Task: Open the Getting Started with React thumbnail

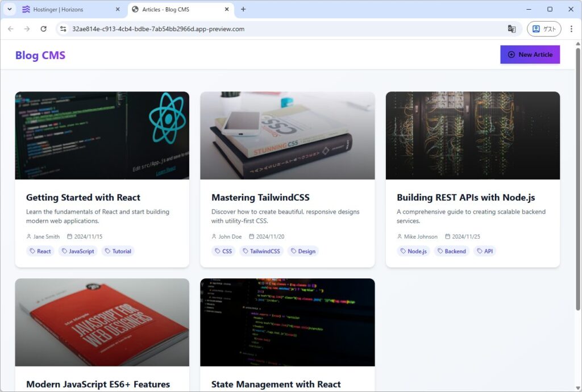Action: 102,135
